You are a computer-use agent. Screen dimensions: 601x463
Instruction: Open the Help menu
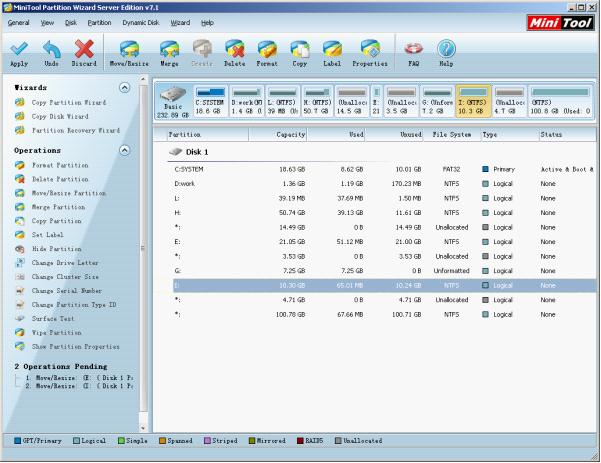(207, 23)
